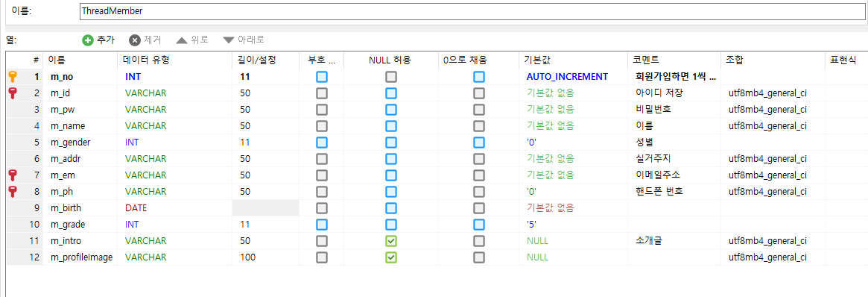
Task: Open default value AUTO_INCREMENT for m_no
Action: click(567, 76)
